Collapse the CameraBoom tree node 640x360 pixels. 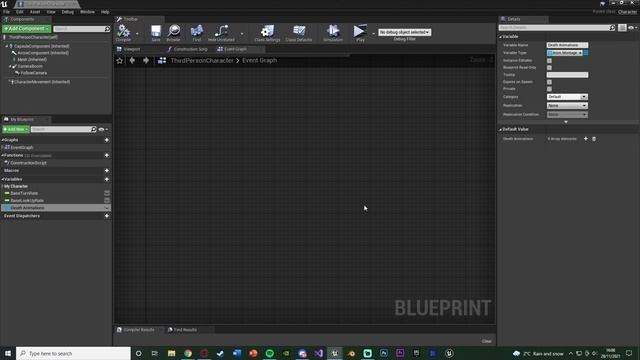10,66
